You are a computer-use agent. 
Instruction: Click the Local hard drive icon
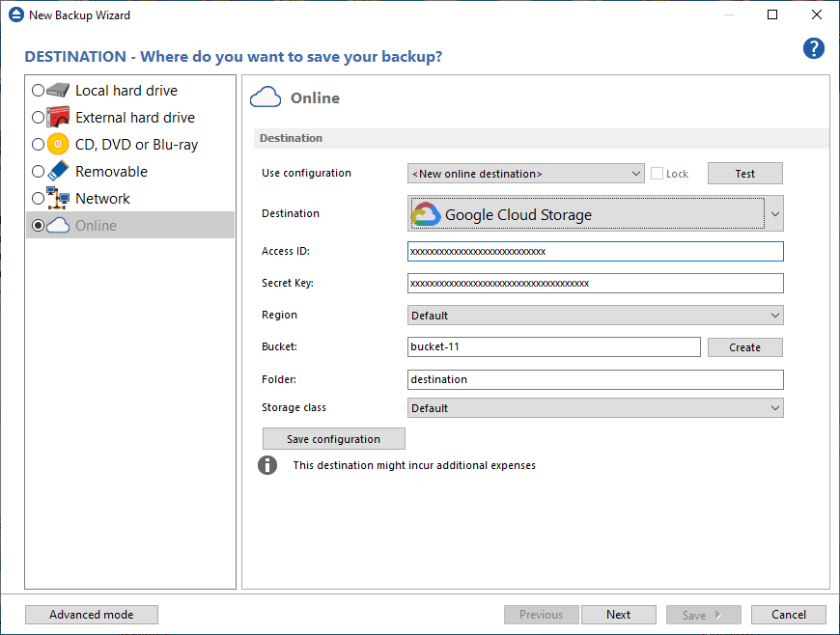58,90
